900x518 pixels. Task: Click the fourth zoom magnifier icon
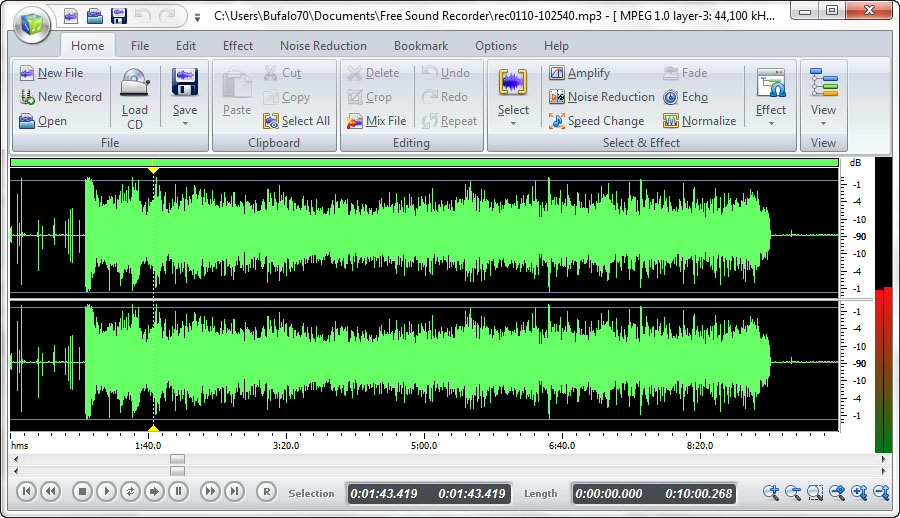(x=837, y=492)
